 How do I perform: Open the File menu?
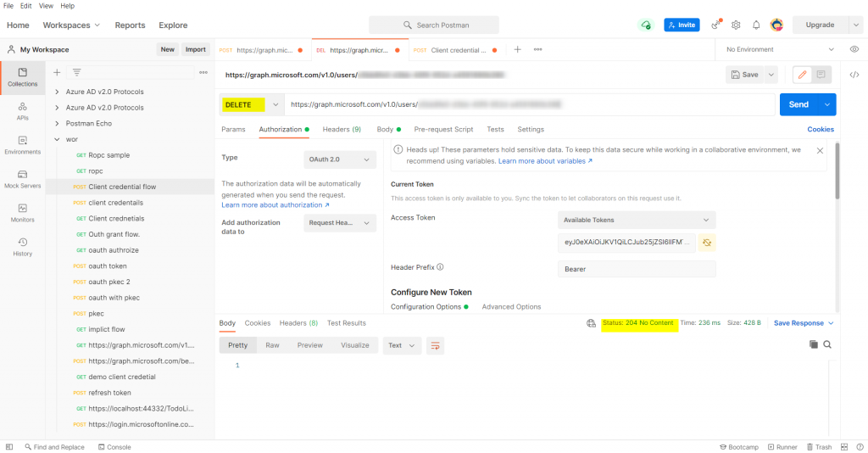8,6
